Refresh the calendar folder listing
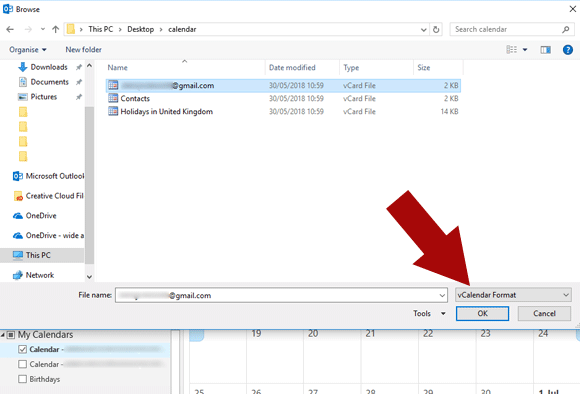The height and width of the screenshot is (394, 580). [x=436, y=29]
